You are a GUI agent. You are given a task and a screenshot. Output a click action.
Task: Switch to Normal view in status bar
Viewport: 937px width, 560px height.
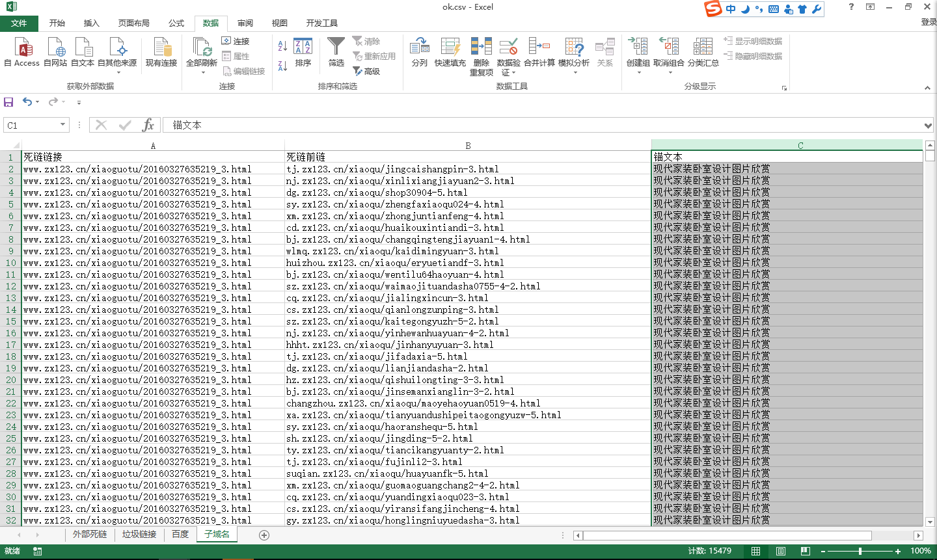tap(756, 551)
